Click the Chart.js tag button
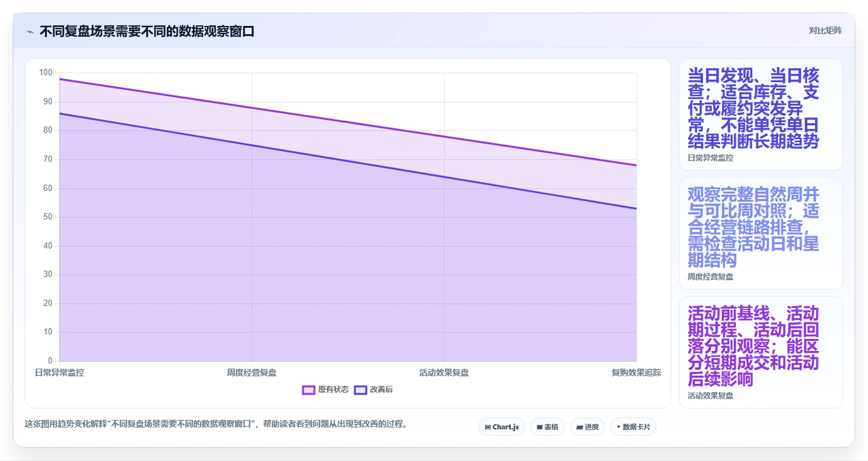The width and height of the screenshot is (868, 461). [x=502, y=427]
